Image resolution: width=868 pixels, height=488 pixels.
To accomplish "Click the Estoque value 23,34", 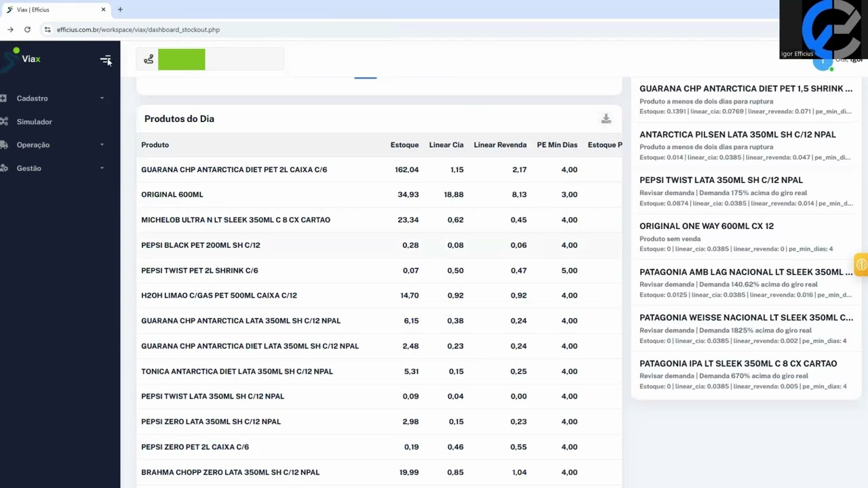I will (x=408, y=220).
